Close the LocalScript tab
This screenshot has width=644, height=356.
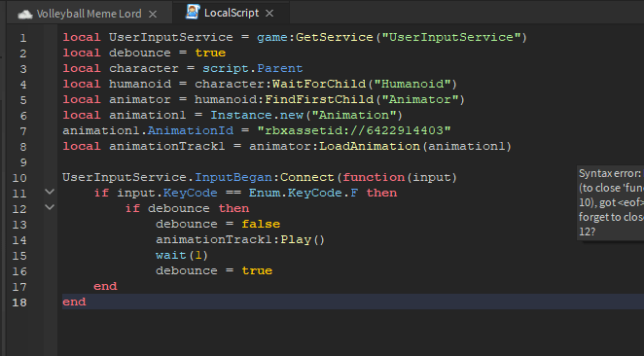pos(269,14)
